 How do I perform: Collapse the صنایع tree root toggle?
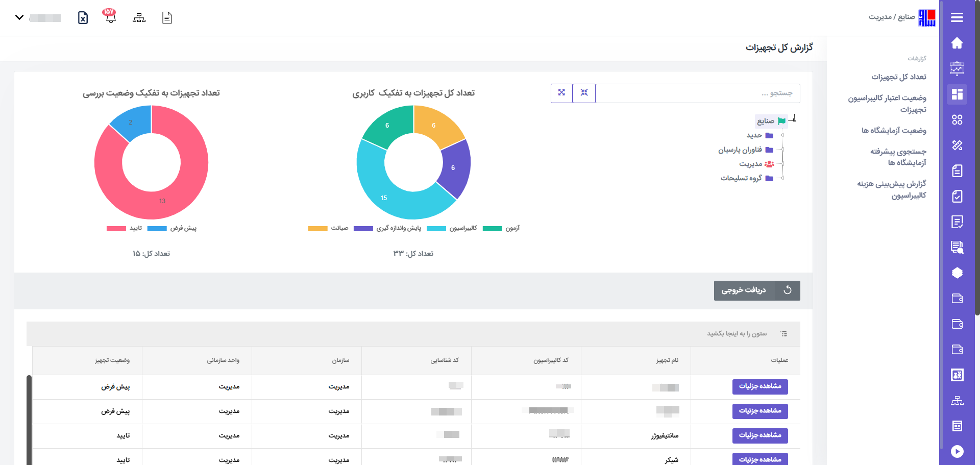coord(794,120)
